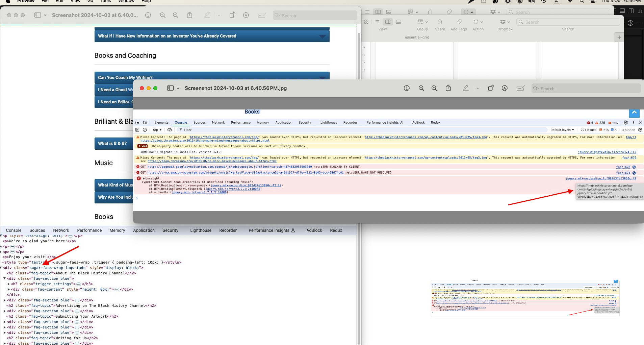This screenshot has height=345, width=644.
Task: Open Spotlight search in the menu bar
Action: (x=582, y=1)
